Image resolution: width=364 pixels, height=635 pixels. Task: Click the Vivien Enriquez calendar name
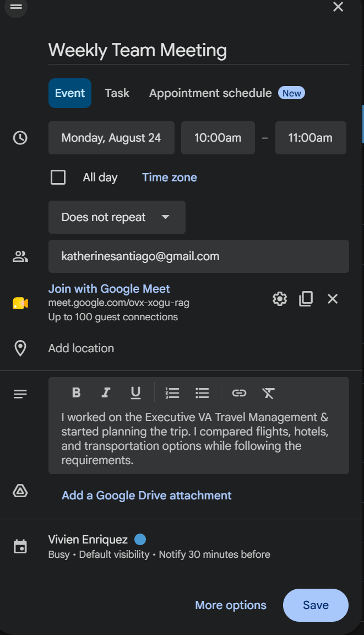click(88, 540)
